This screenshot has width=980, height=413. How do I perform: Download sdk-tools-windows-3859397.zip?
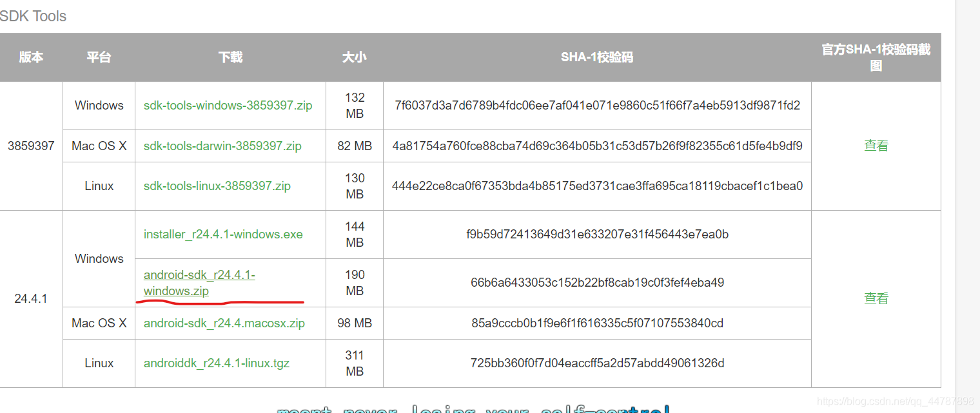tap(228, 105)
